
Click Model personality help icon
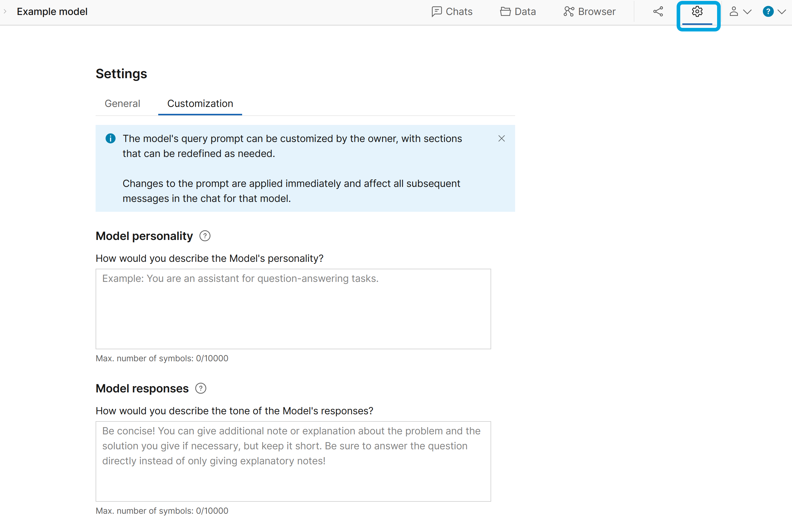click(205, 236)
